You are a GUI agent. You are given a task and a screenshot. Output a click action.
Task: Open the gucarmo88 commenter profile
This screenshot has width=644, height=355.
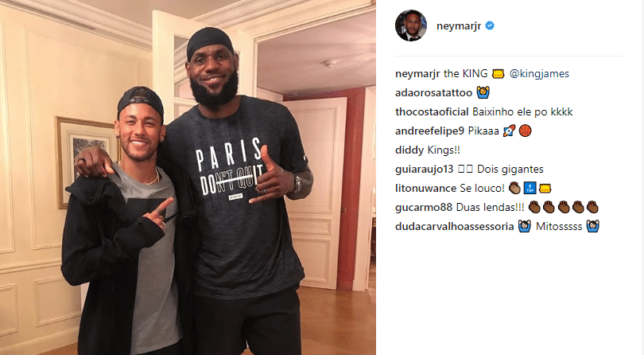(x=424, y=207)
